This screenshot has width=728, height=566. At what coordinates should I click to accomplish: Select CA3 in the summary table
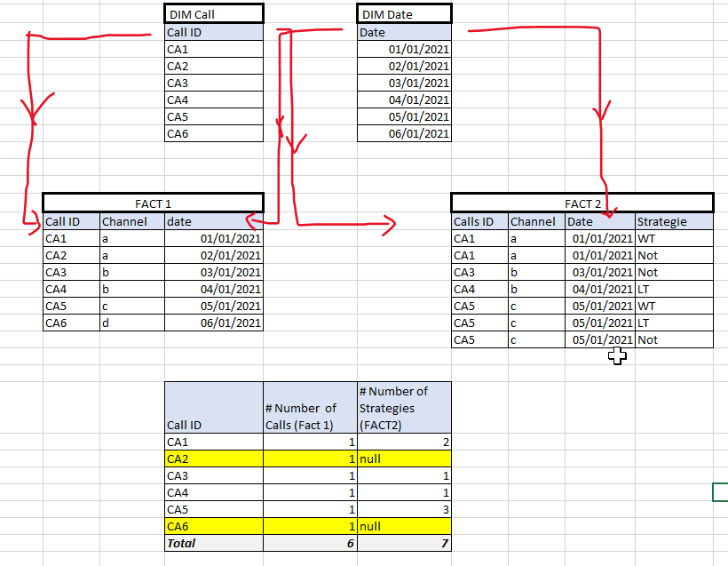(214, 475)
